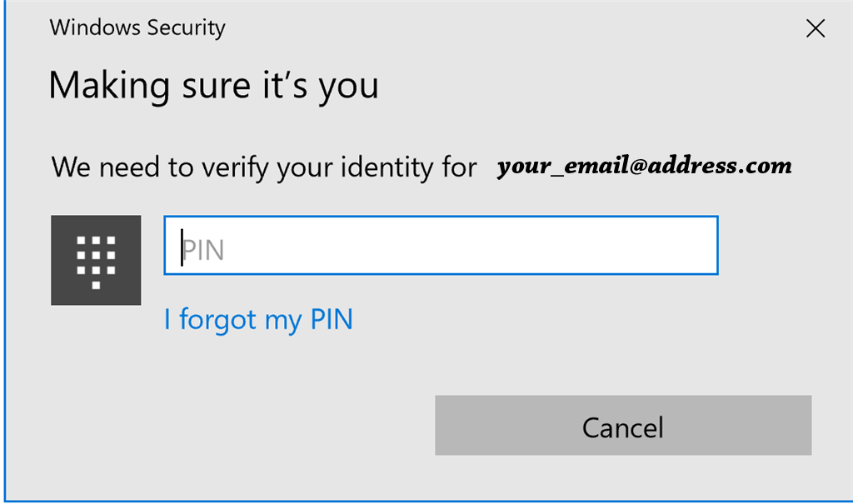The height and width of the screenshot is (504, 853).
Task: Click the your_email@address.com account text
Action: [645, 166]
